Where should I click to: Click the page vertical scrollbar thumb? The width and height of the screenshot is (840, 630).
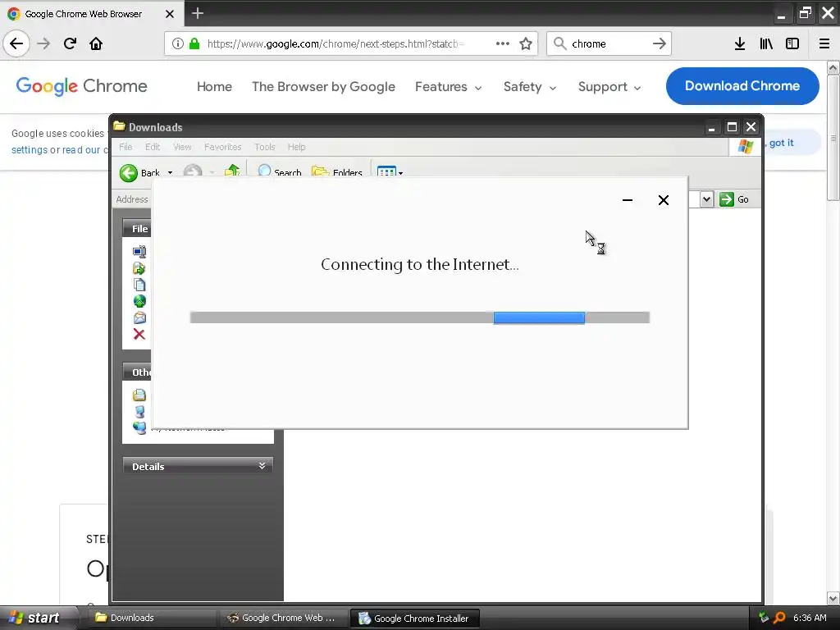click(x=833, y=138)
